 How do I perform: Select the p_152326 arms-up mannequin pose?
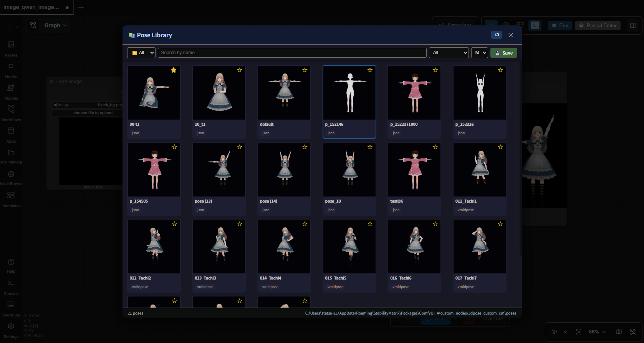480,93
